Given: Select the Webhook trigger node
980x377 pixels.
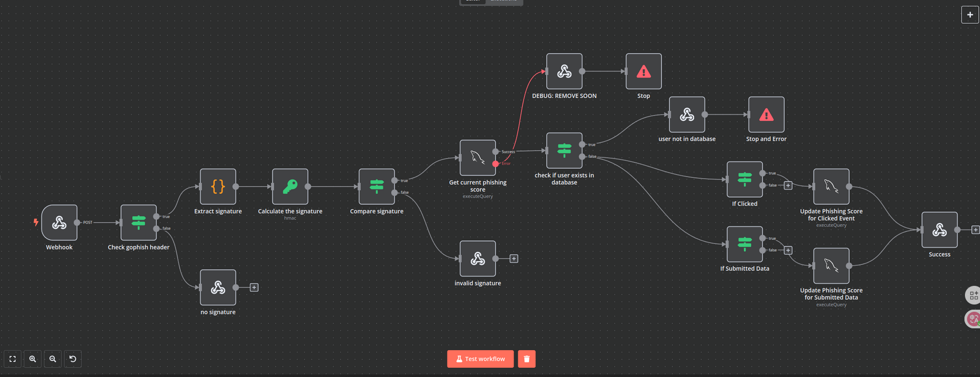Looking at the screenshot, I should 60,223.
